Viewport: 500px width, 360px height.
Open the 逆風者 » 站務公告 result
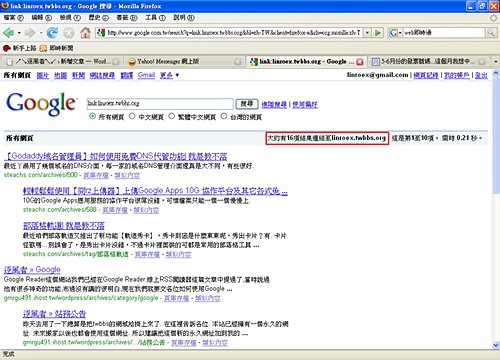(54, 314)
